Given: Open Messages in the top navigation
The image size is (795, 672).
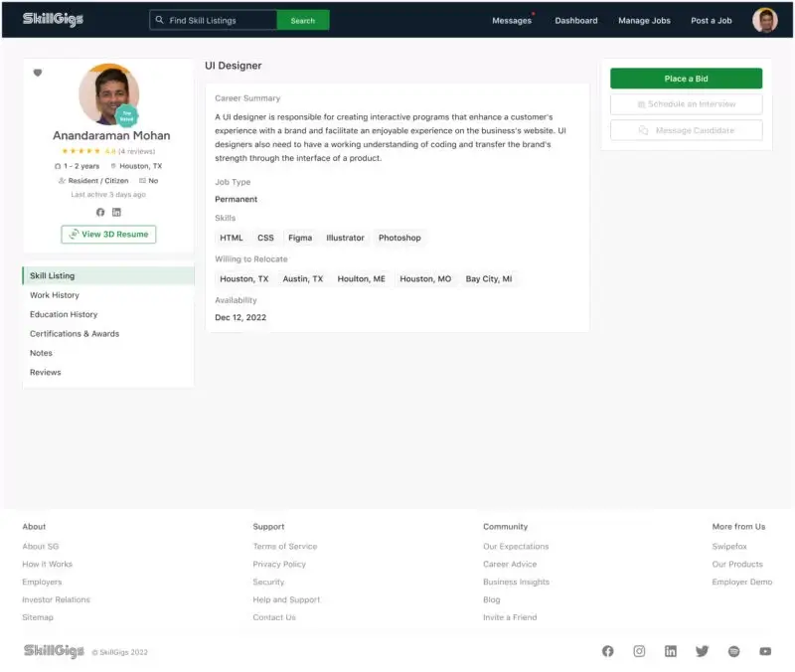Looking at the screenshot, I should [x=512, y=20].
